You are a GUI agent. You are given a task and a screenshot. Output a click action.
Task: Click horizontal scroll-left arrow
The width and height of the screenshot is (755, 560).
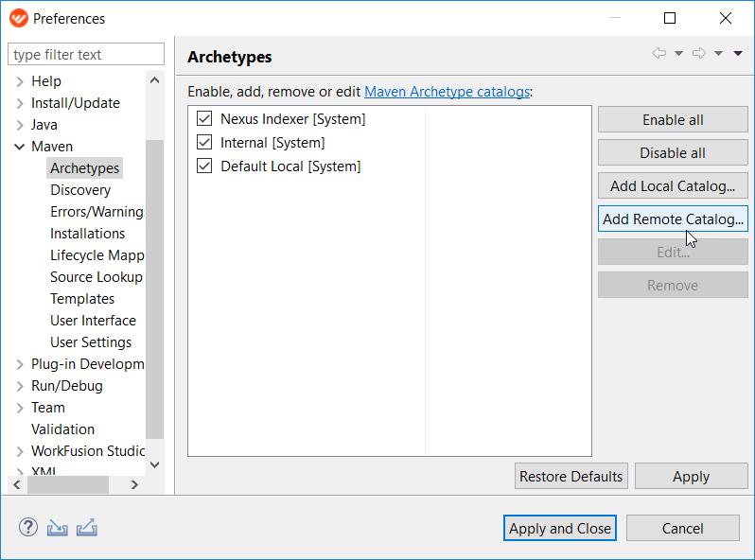coord(17,484)
